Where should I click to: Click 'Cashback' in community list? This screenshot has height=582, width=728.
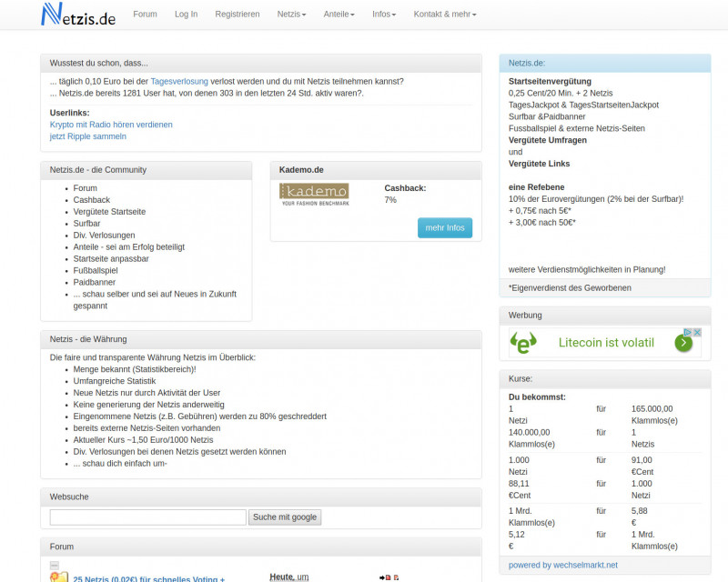[92, 199]
